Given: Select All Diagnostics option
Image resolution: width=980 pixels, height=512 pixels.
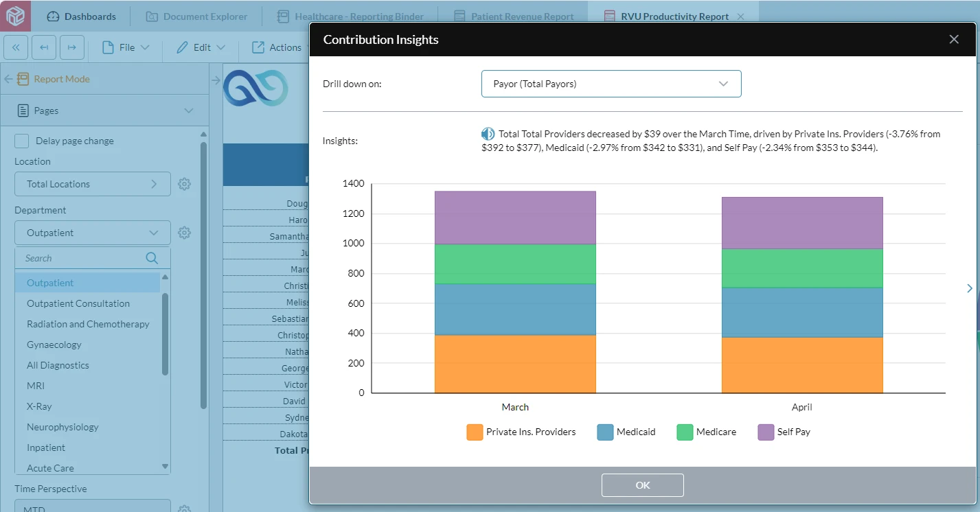Looking at the screenshot, I should (87, 365).
